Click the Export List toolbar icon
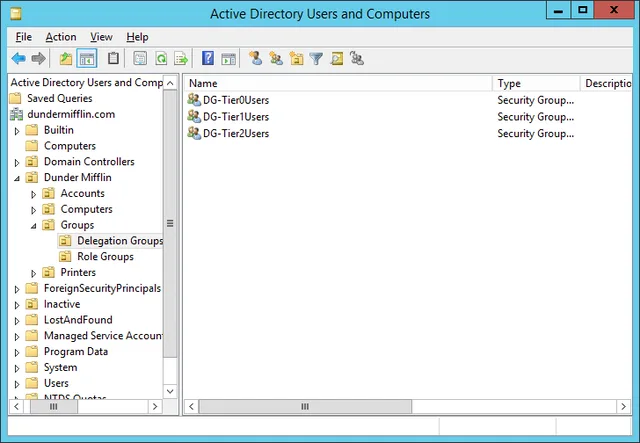640x443 pixels. [x=181, y=59]
